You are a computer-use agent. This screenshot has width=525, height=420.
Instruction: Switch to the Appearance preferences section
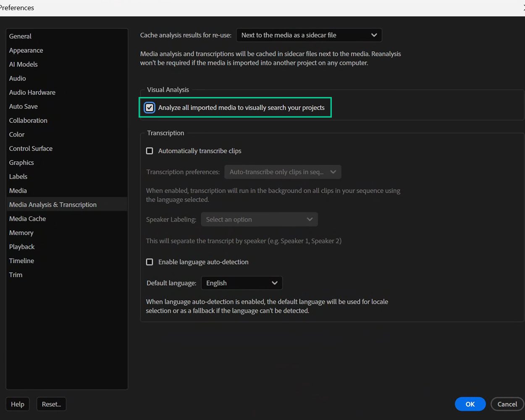coord(26,50)
